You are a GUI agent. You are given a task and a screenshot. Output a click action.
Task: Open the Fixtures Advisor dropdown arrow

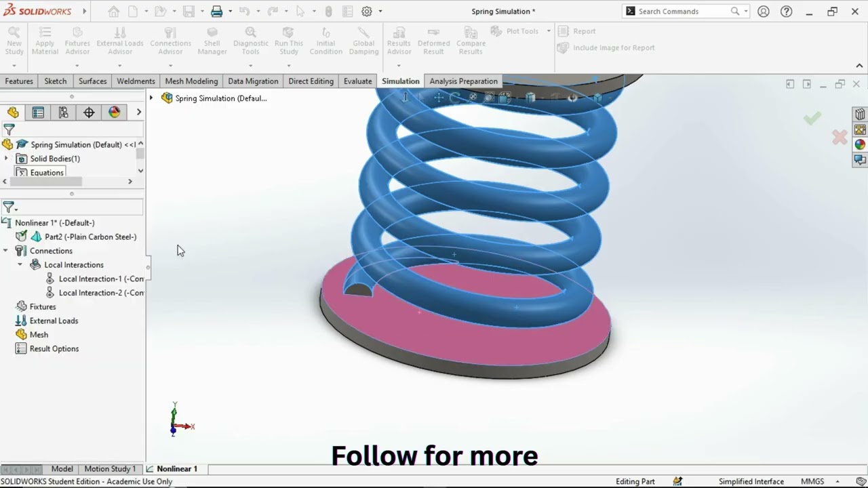[x=77, y=66]
